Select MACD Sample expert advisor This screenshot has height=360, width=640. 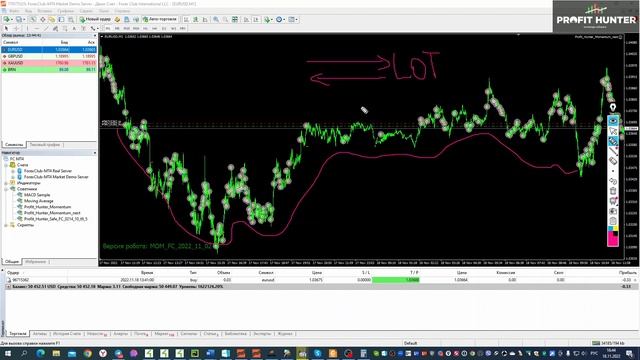point(37,195)
